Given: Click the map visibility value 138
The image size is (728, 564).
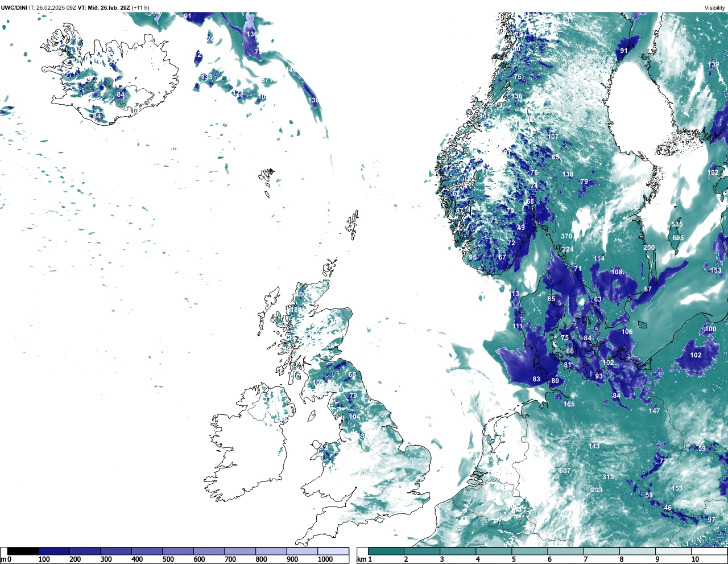Looking at the screenshot, I should pyautogui.click(x=568, y=175).
